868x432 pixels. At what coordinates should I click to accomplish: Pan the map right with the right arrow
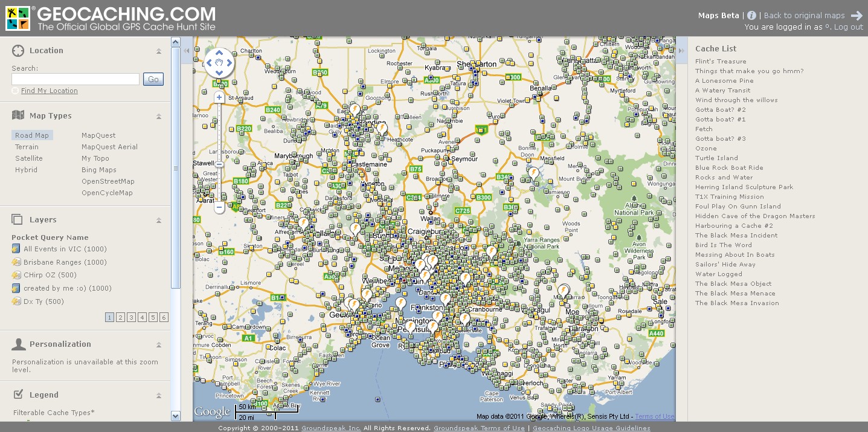tap(229, 63)
